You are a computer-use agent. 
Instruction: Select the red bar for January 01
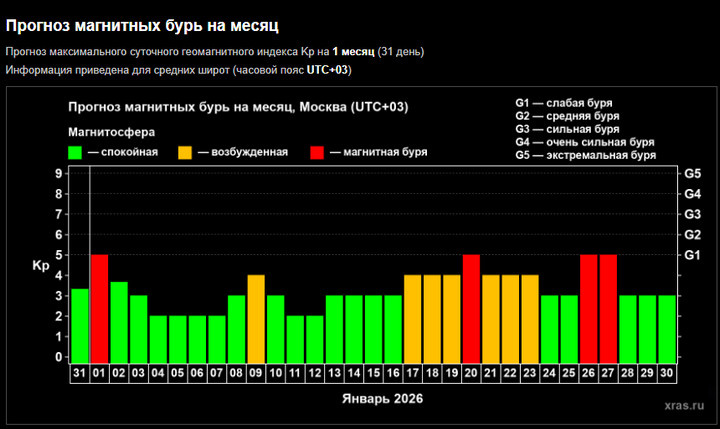click(x=100, y=309)
